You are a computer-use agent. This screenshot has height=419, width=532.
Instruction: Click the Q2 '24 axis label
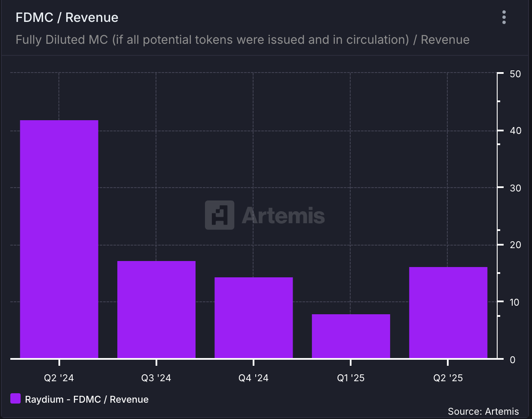pos(59,378)
